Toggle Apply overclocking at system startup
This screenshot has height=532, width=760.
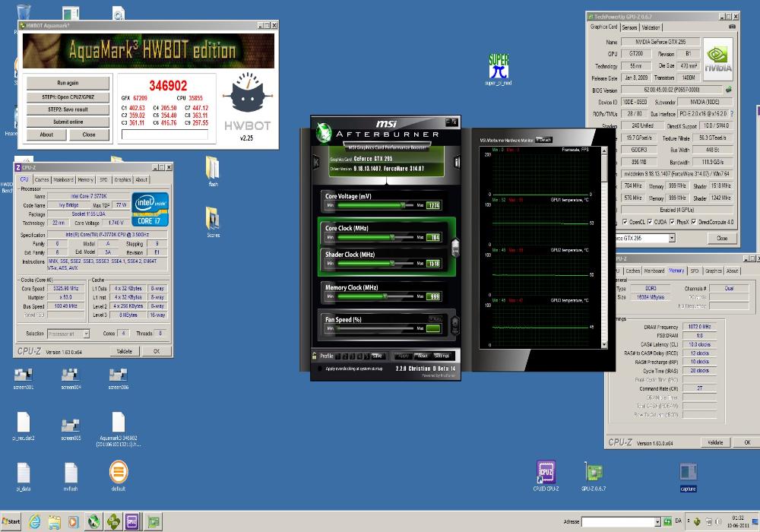(320, 369)
